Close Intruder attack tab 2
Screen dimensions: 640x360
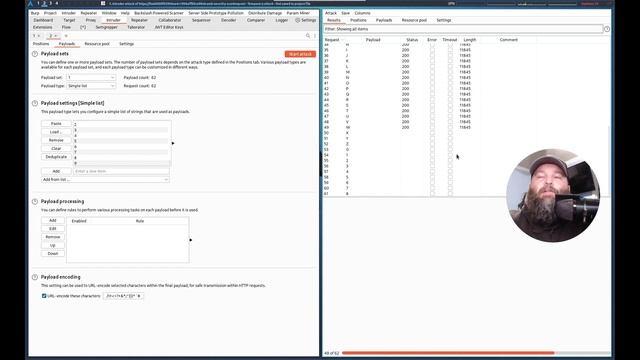[x=56, y=36]
